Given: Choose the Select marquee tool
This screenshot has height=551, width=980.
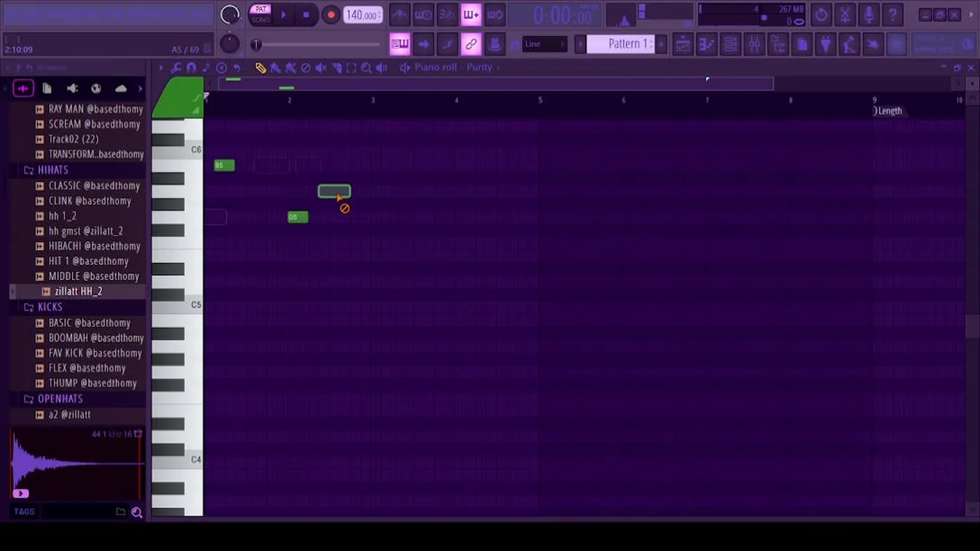Looking at the screenshot, I should 351,67.
